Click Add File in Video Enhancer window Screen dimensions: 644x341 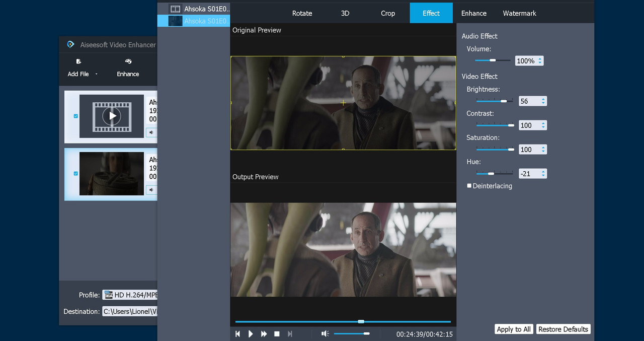pyautogui.click(x=78, y=68)
